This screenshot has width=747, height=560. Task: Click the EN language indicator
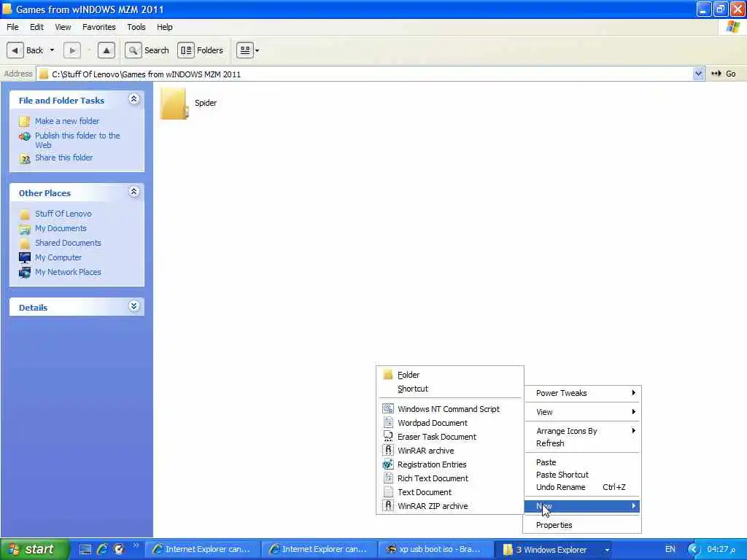pyautogui.click(x=670, y=549)
